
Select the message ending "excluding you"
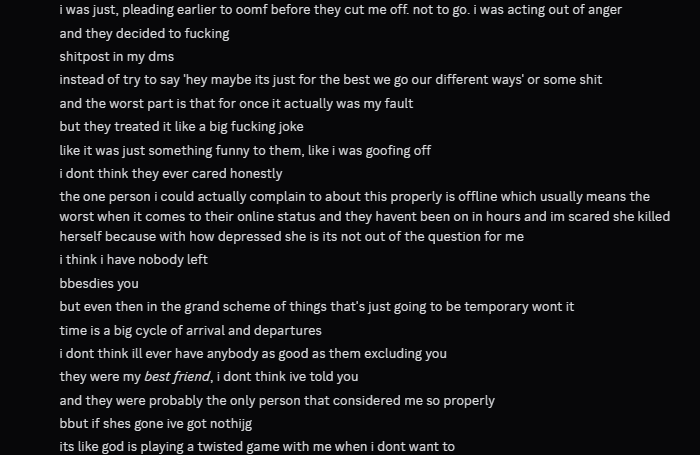[252, 353]
